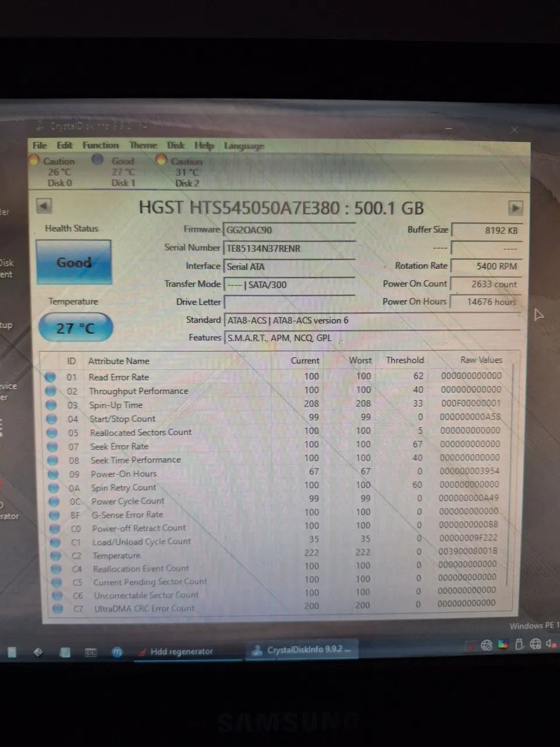The image size is (560, 747).
Task: Click the Power On Count value 2633
Action: 487,284
